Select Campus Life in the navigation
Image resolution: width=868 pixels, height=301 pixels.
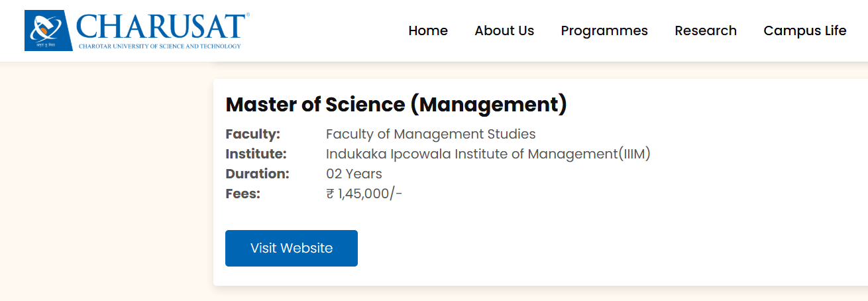tap(805, 30)
